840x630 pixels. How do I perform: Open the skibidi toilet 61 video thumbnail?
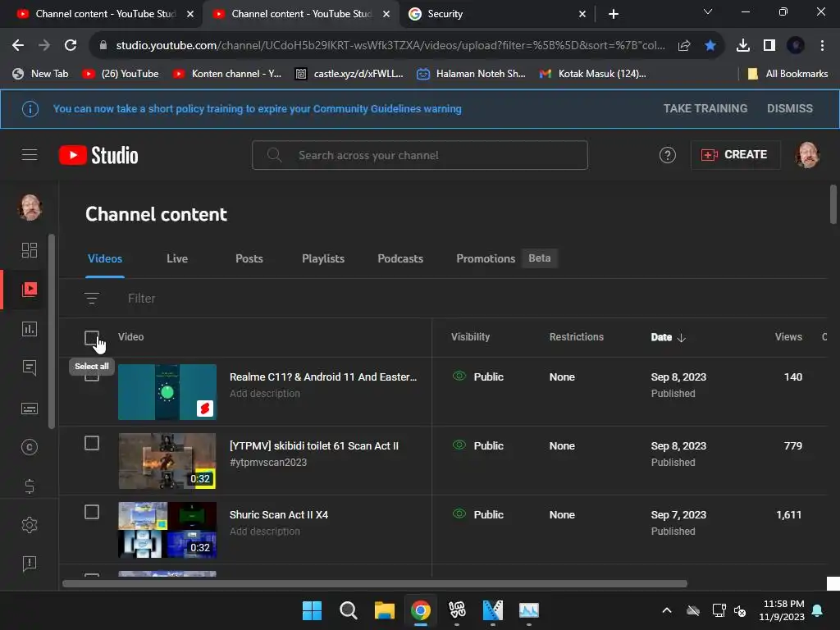(x=167, y=461)
